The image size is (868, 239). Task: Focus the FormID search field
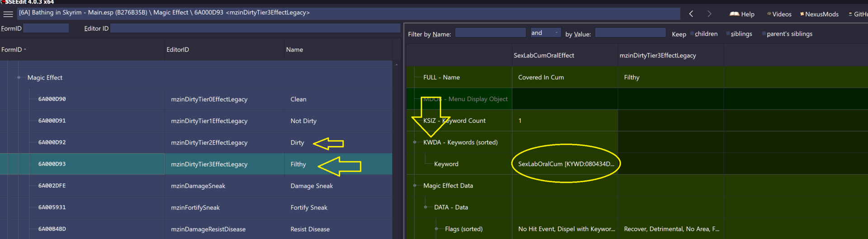click(x=46, y=28)
